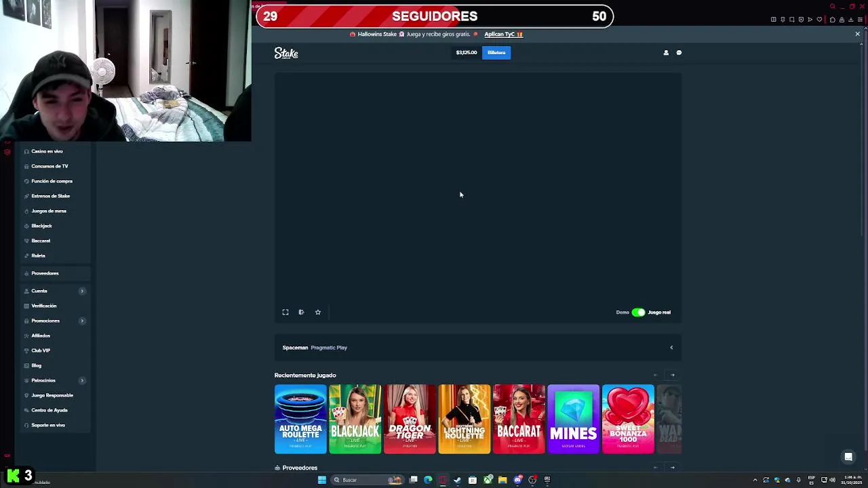Click Opera GX icon in taskbar
The height and width of the screenshot is (488, 868).
click(443, 480)
